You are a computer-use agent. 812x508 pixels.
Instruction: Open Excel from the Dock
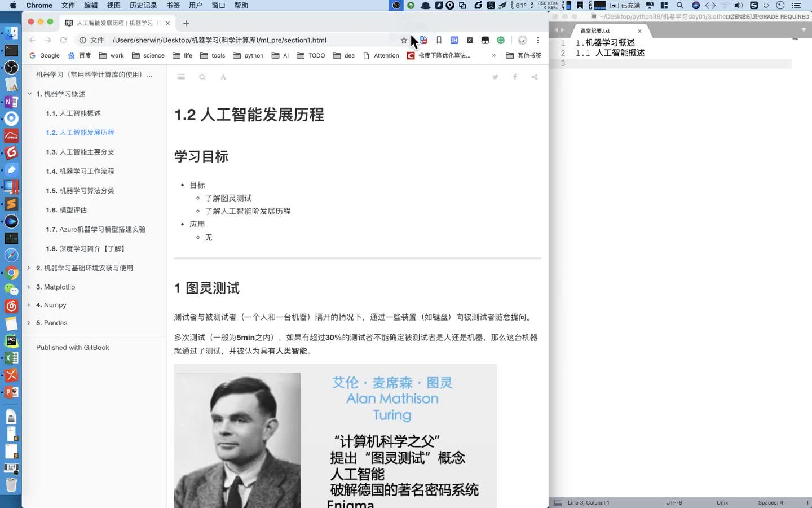click(x=11, y=358)
